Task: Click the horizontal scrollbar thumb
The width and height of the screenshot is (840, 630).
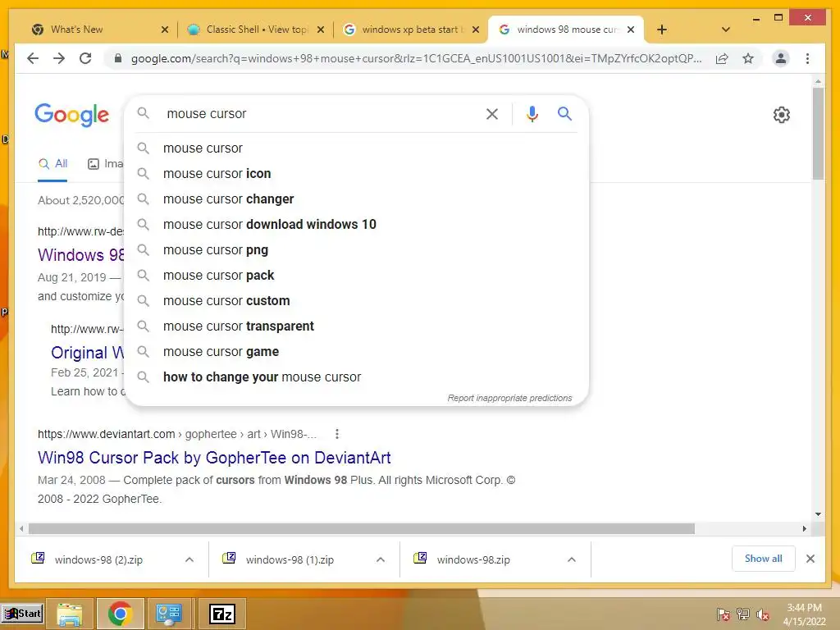Action: point(362,529)
